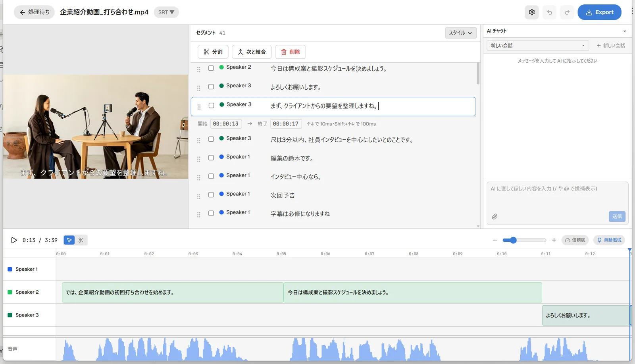635x364 pixels.
Task: Adjust the timeline zoom slider
Action: click(524, 240)
